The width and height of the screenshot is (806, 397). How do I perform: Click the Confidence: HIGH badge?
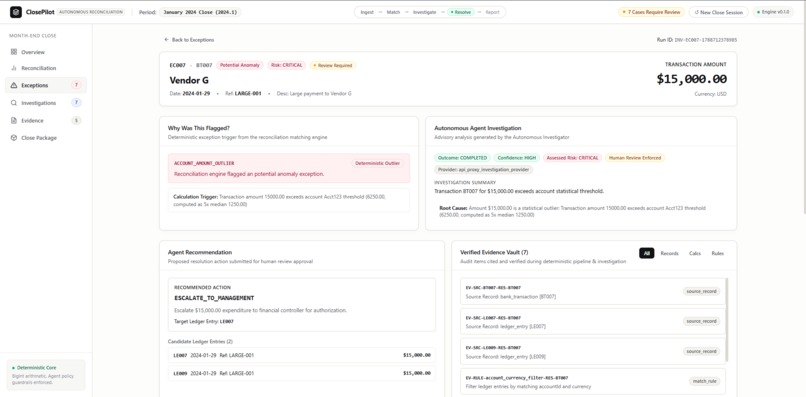[x=517, y=158]
